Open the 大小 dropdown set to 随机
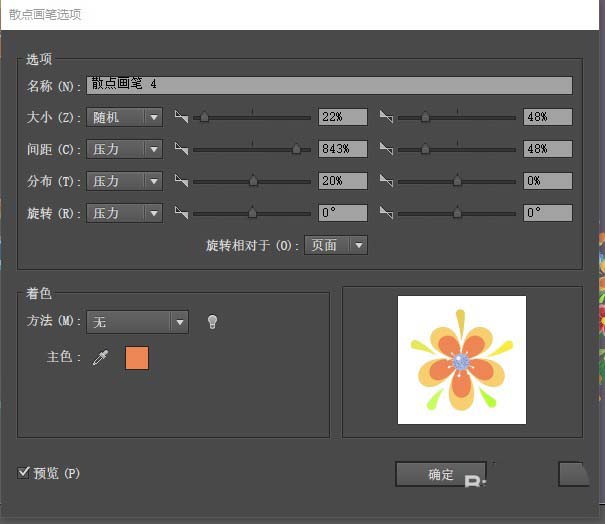 (124, 117)
